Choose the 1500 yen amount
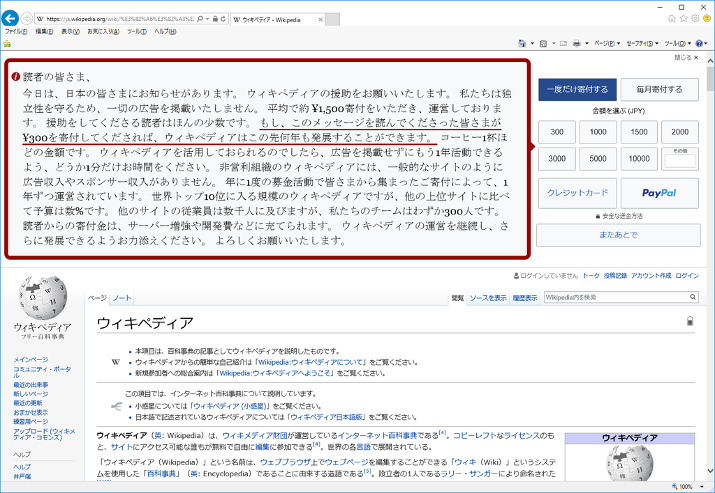The width and height of the screenshot is (715, 493). pos(639,132)
